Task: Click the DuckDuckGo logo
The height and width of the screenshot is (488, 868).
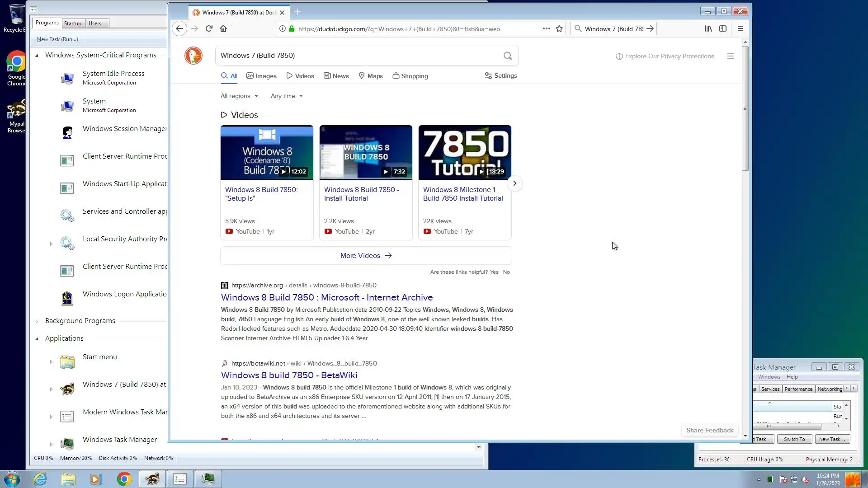Action: pos(193,56)
